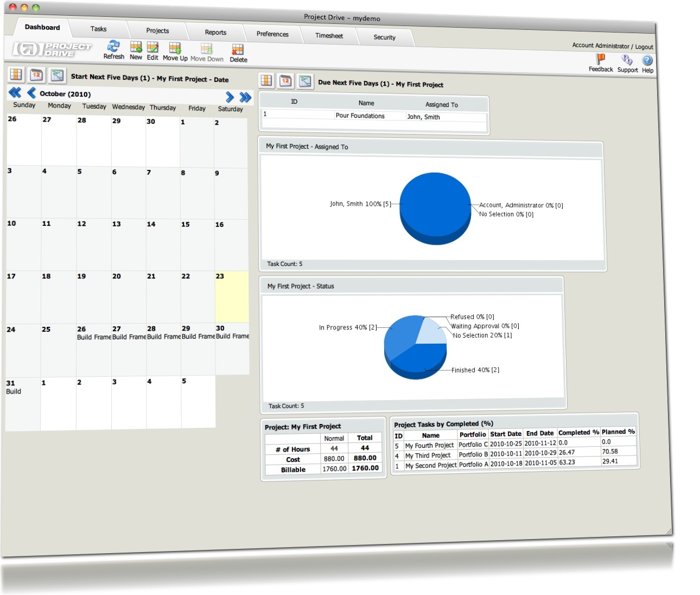Advance the calendar with the double right arrow

(245, 97)
